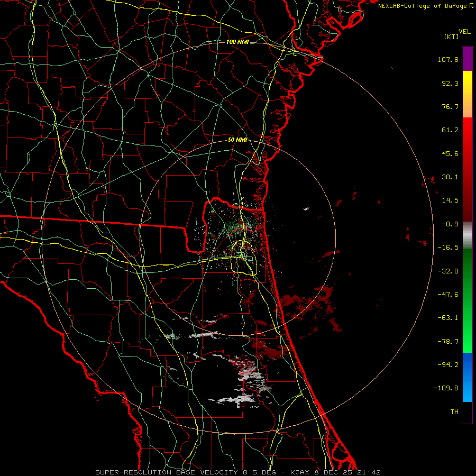Click the [KT] units label

point(451,36)
